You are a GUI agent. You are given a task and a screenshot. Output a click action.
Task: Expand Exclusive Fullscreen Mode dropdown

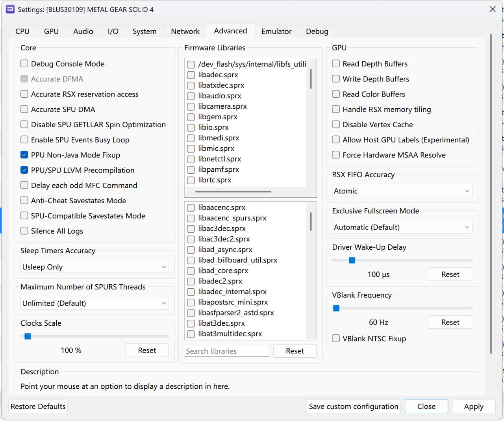(402, 227)
